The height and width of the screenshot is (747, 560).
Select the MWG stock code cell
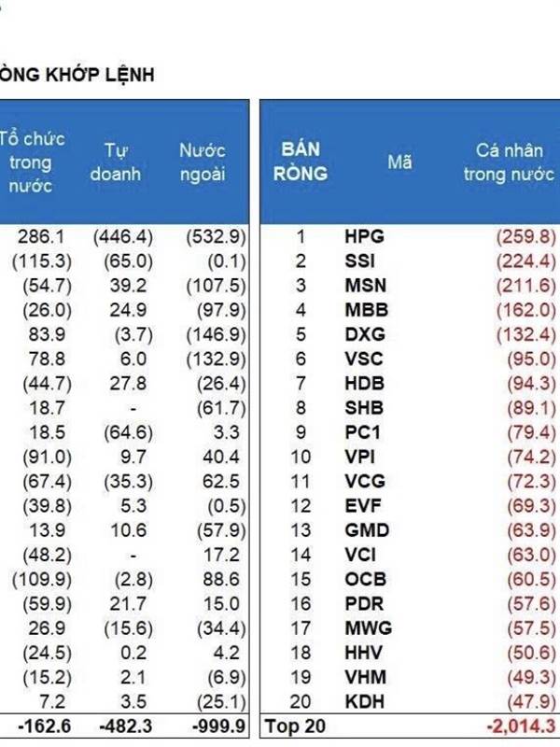click(368, 628)
